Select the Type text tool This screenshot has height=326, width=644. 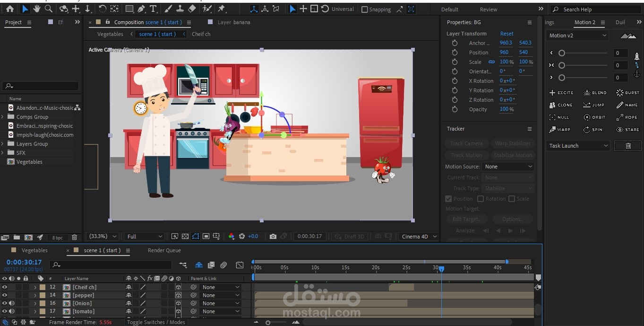[153, 9]
